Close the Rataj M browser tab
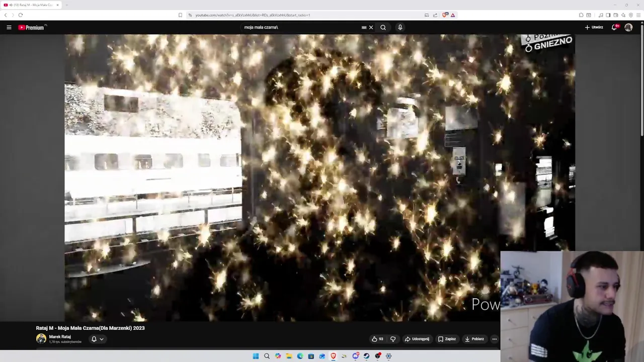 pos(57,5)
